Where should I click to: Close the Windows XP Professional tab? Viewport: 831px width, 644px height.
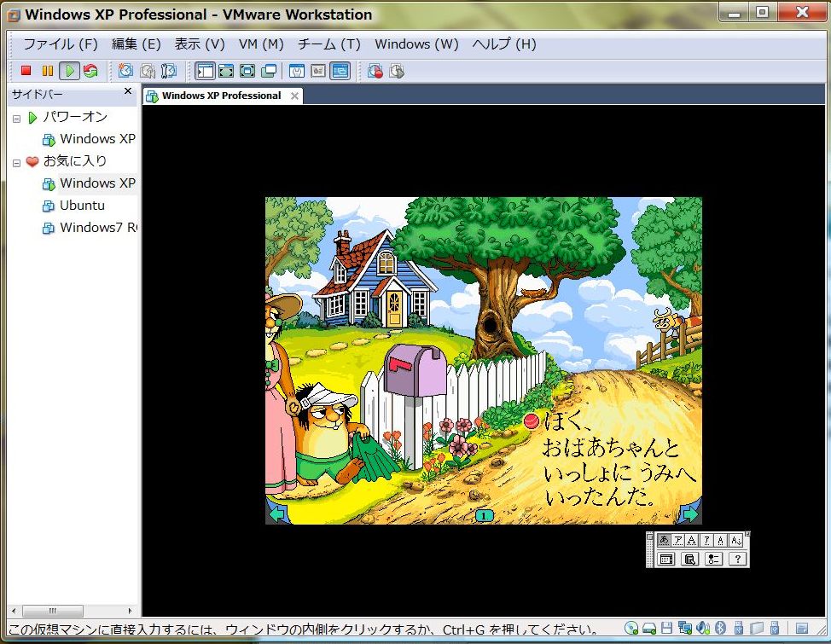point(294,96)
